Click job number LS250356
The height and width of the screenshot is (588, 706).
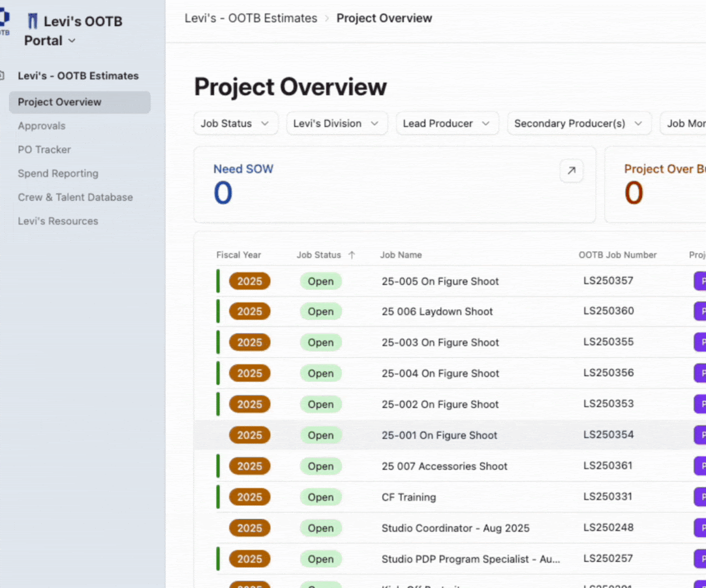pyautogui.click(x=608, y=373)
